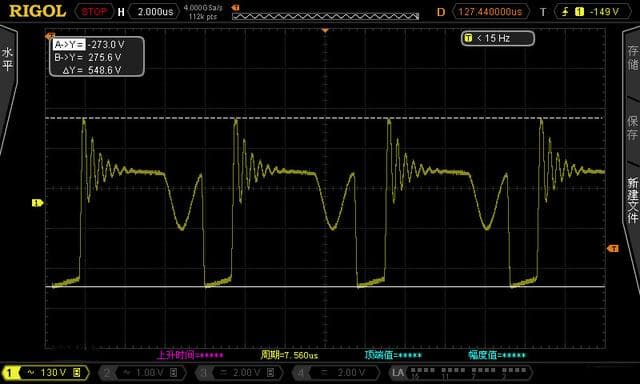Screen dimensions: 640x384
Task: Click the orange trigger position marker at top
Action: (325, 31)
